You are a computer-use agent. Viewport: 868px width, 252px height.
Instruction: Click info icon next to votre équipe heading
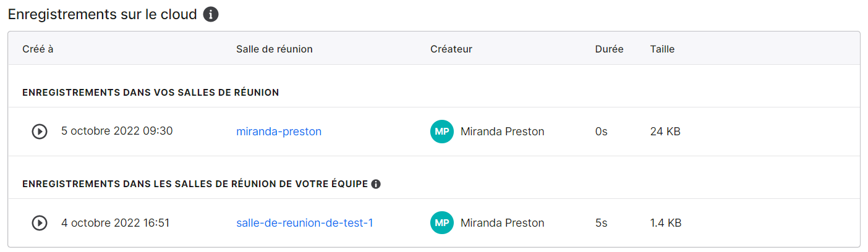pos(376,184)
